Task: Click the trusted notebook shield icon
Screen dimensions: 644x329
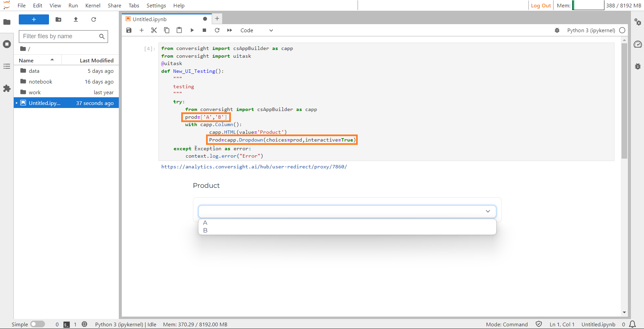Action: [539, 324]
